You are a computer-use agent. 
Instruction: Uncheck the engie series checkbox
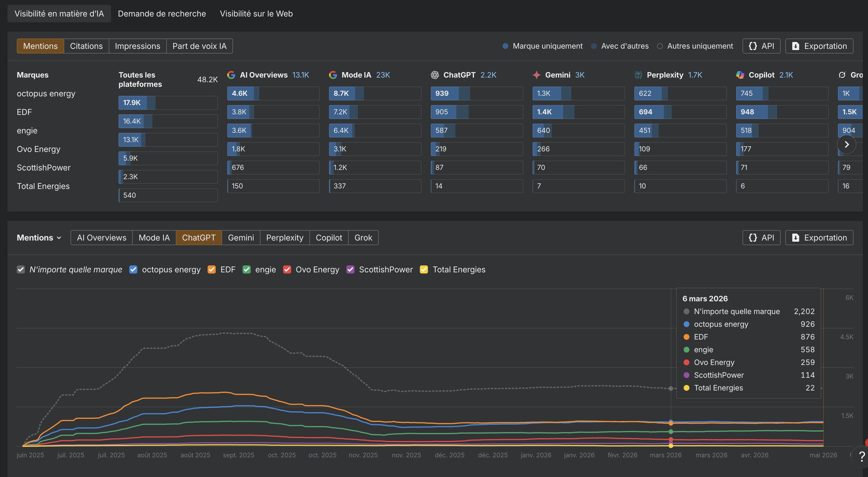pos(247,269)
